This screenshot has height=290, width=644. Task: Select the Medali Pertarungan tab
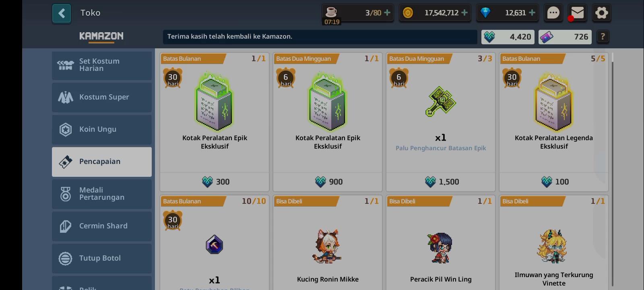tap(102, 194)
